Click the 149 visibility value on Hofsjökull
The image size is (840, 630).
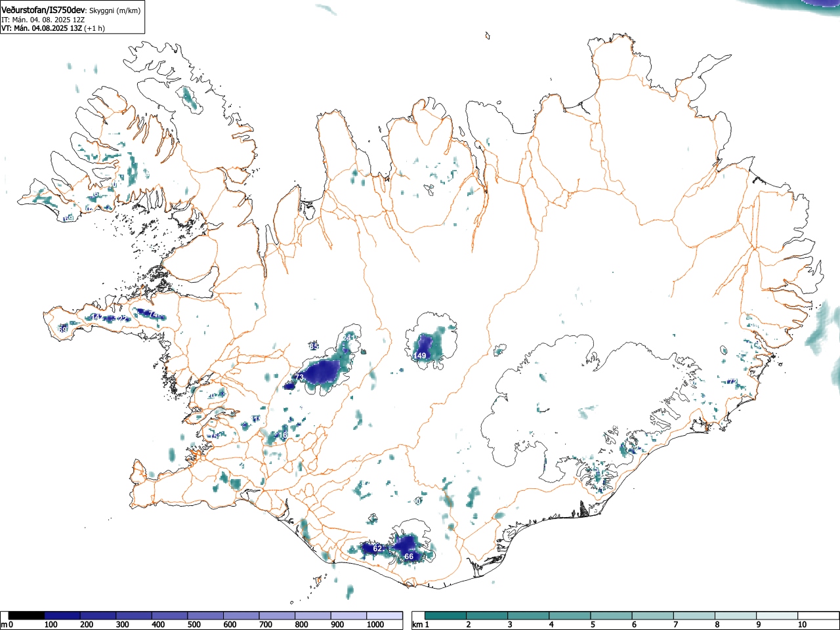[420, 356]
